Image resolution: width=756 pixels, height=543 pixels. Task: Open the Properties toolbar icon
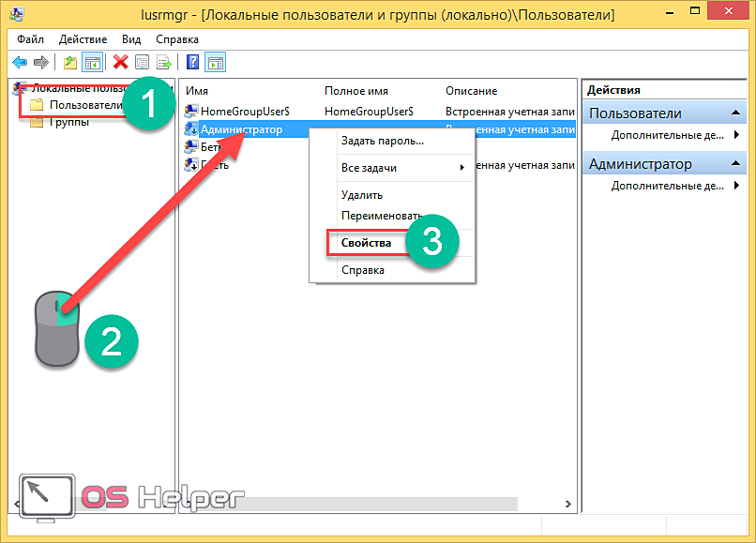tap(143, 63)
